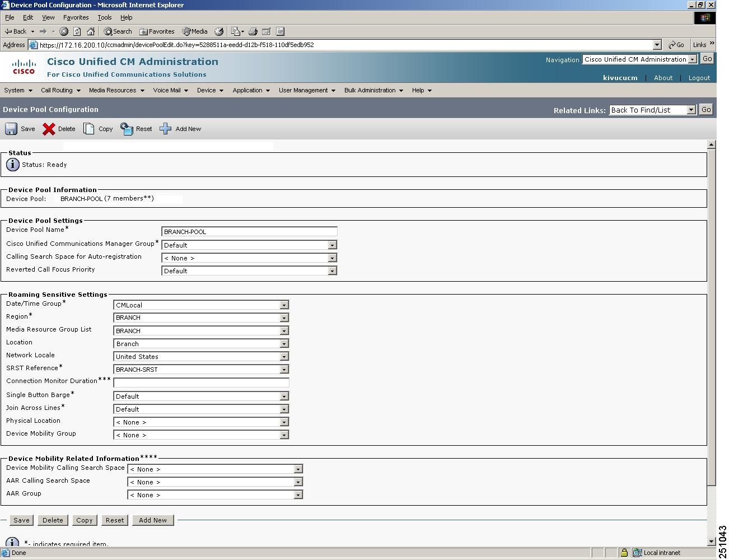729x560 pixels.
Task: Click the bottom Reset button
Action: [115, 520]
